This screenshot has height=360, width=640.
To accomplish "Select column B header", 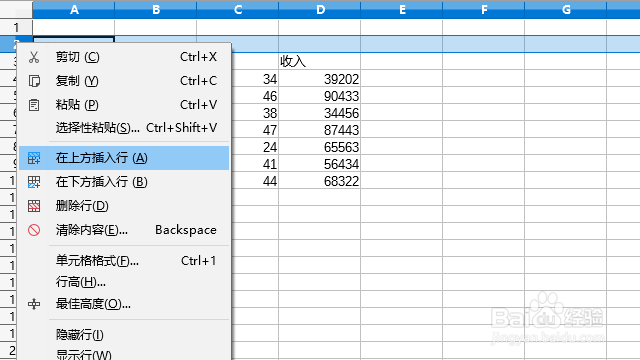I will pyautogui.click(x=156, y=9).
